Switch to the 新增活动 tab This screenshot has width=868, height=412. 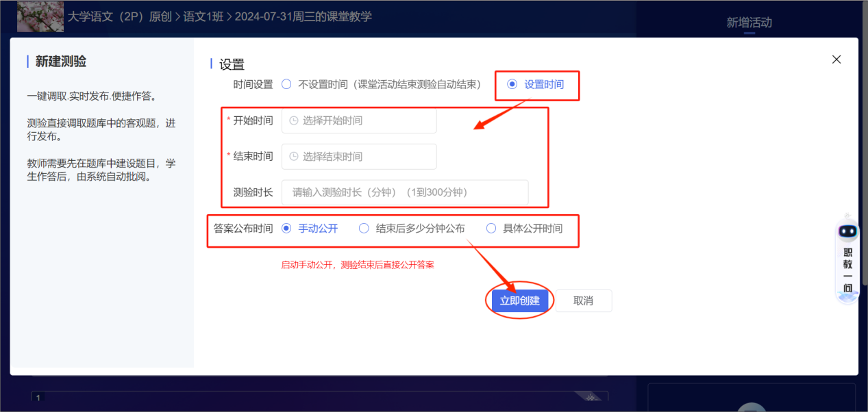click(x=749, y=23)
